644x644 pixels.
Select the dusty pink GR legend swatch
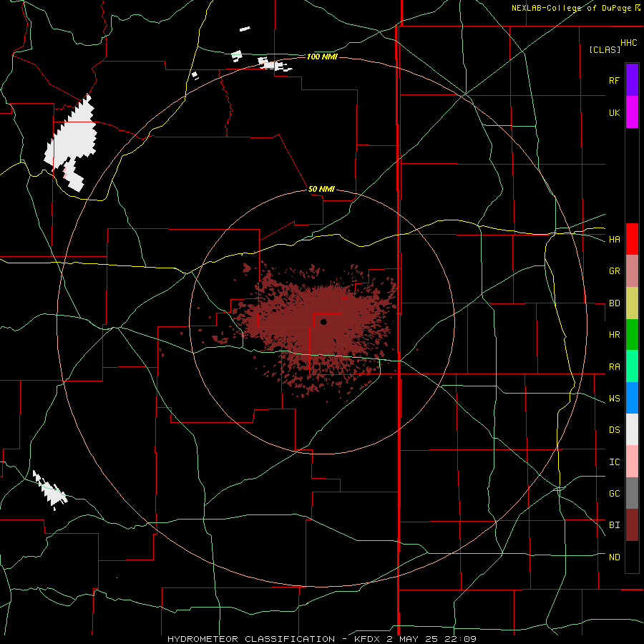(632, 271)
